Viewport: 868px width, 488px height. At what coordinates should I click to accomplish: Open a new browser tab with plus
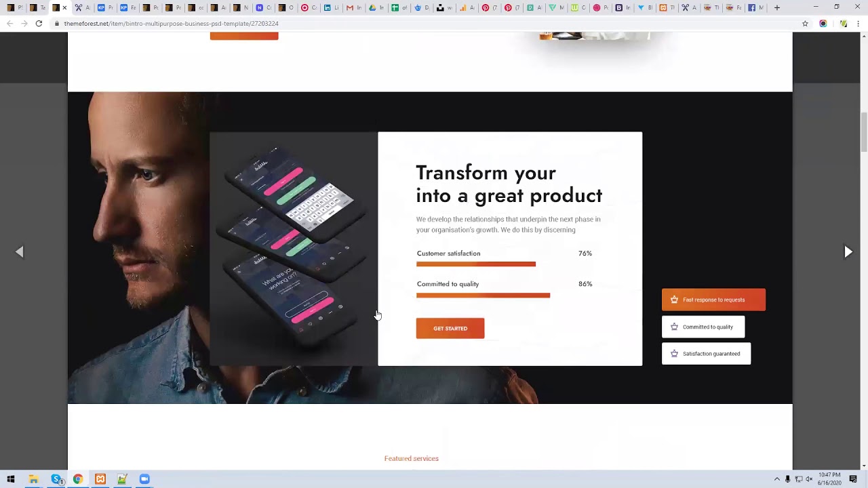coord(777,7)
